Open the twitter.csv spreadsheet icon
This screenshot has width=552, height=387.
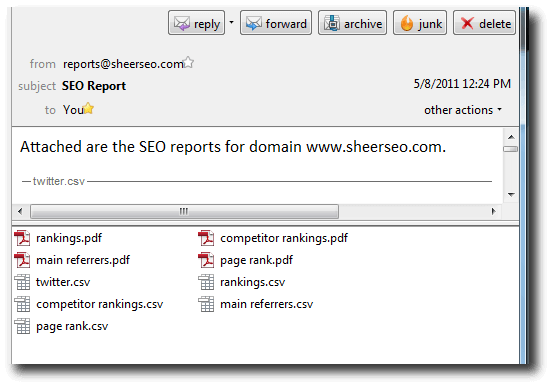tap(22, 282)
